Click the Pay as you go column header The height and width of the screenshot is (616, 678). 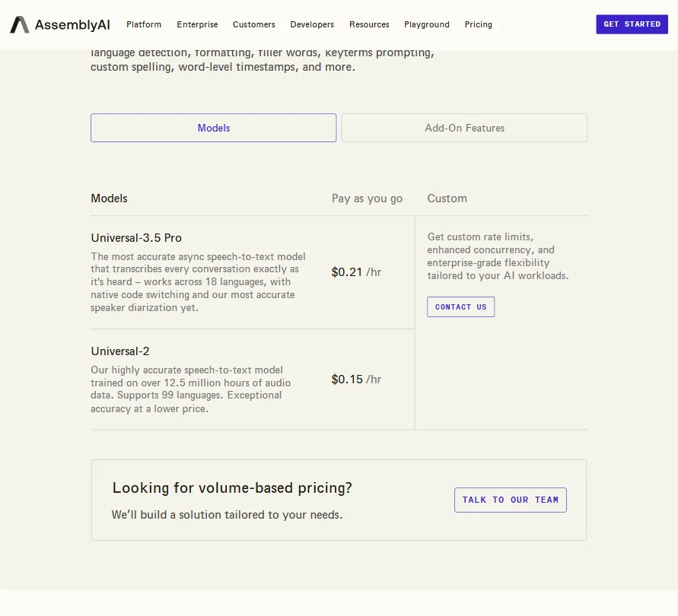[x=367, y=198]
